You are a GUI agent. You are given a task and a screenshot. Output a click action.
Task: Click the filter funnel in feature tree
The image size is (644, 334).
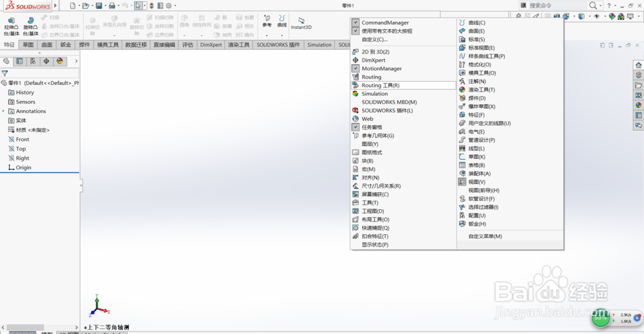[5, 73]
